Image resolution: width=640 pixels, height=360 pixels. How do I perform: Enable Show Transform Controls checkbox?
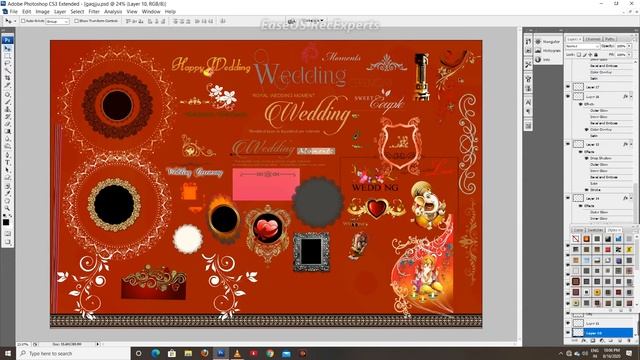76,20
